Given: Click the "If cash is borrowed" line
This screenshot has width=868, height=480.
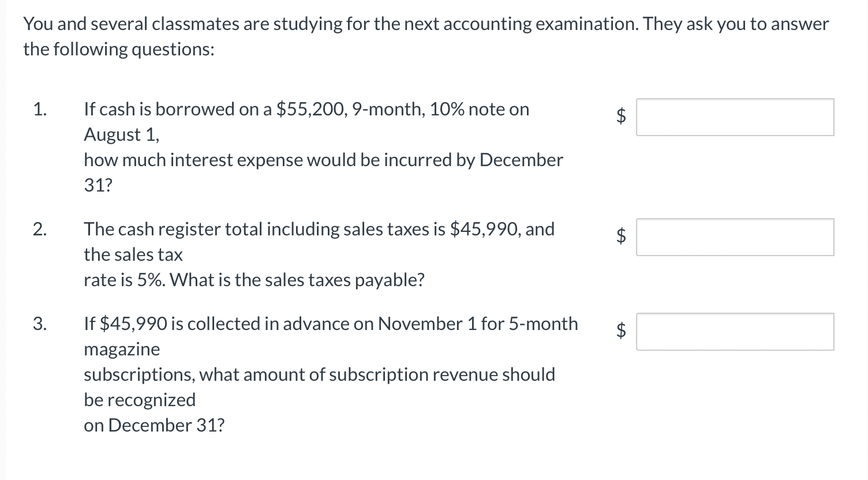Looking at the screenshot, I should click(306, 109).
